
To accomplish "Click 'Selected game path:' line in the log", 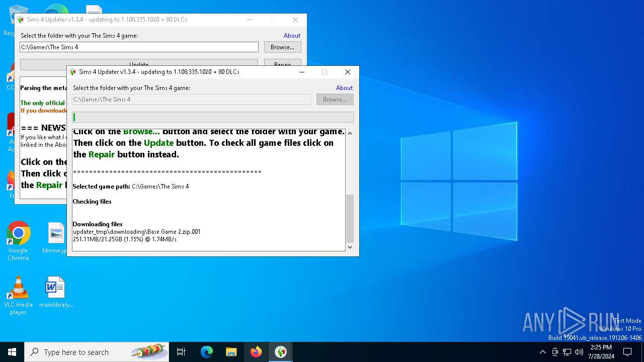I will coord(131,187).
